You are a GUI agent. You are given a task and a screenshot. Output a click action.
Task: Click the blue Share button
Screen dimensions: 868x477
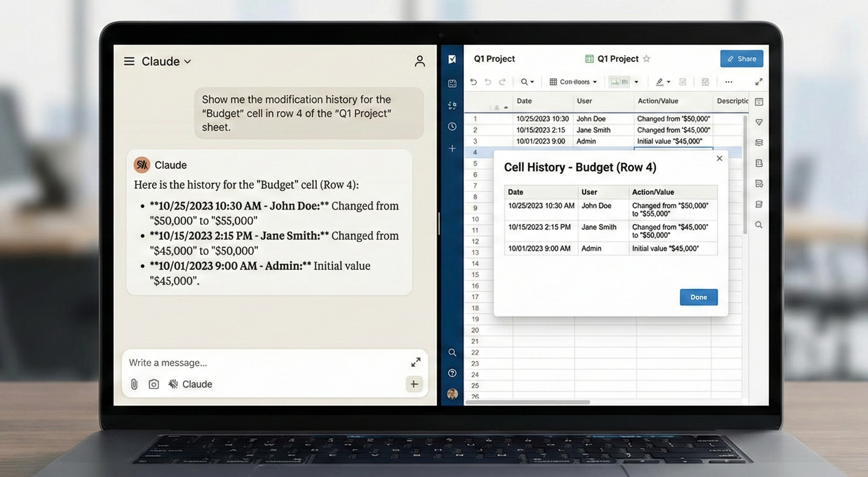point(741,59)
